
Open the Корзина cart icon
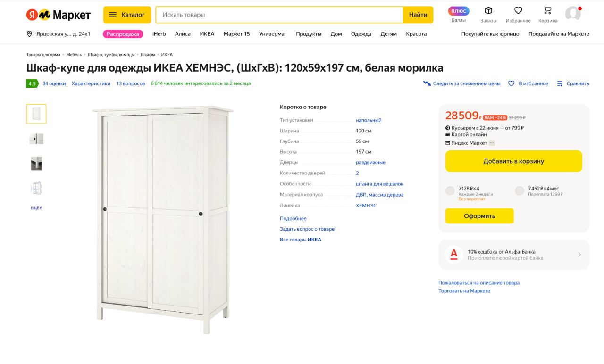pyautogui.click(x=547, y=10)
